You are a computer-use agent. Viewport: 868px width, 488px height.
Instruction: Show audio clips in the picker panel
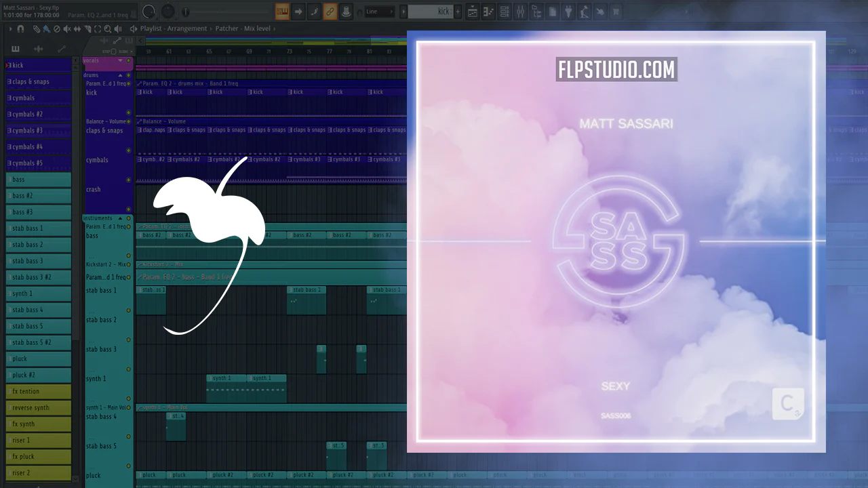pyautogui.click(x=39, y=48)
